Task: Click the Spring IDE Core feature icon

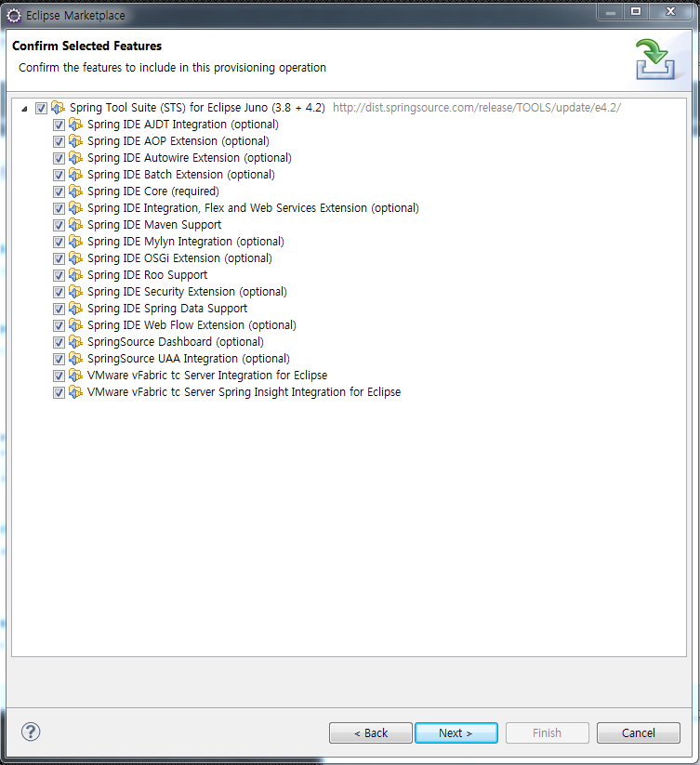Action: coord(75,191)
